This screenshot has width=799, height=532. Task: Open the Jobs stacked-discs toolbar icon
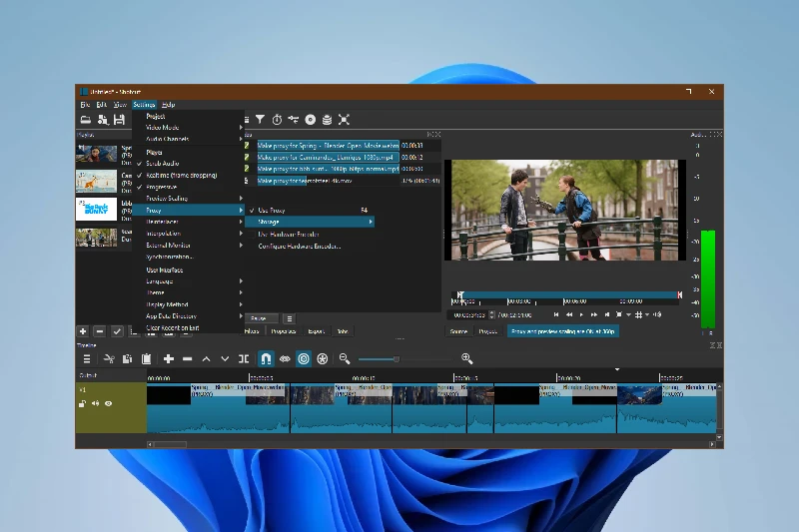[x=328, y=120]
